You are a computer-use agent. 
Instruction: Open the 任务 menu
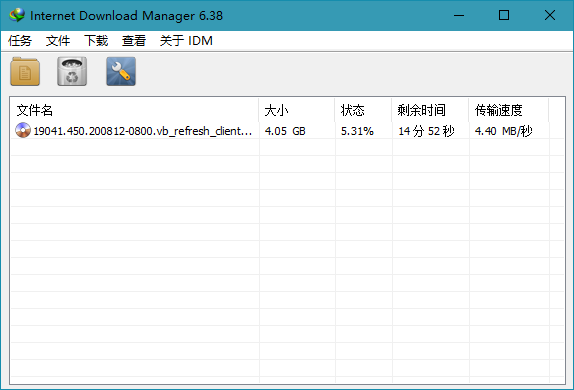pos(20,41)
